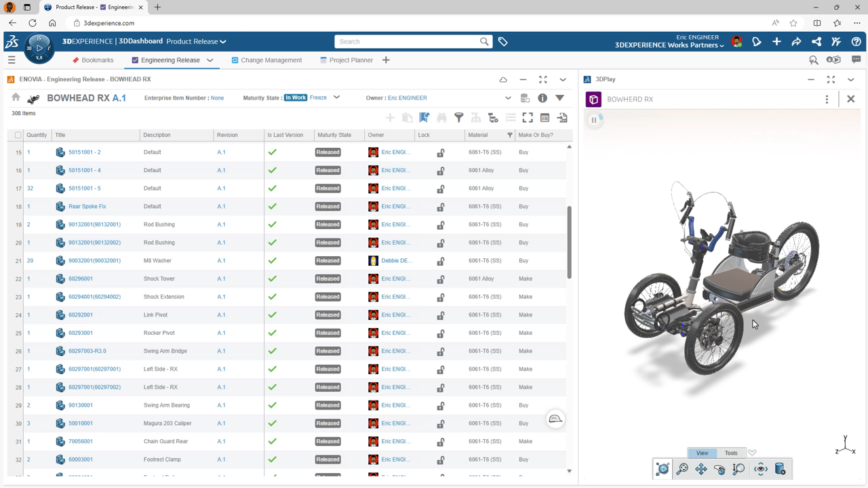Select the View tab in 3DPlay
This screenshot has height=488, width=868.
coord(702,453)
